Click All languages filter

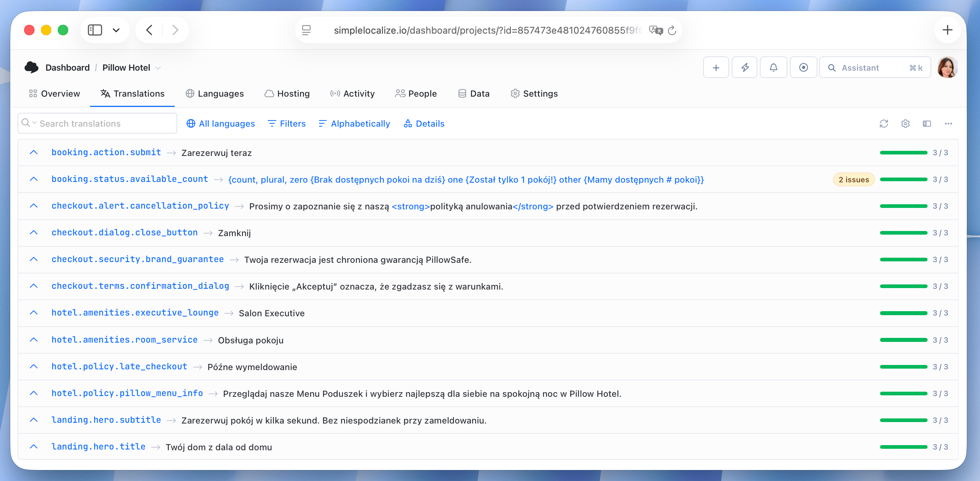click(221, 124)
